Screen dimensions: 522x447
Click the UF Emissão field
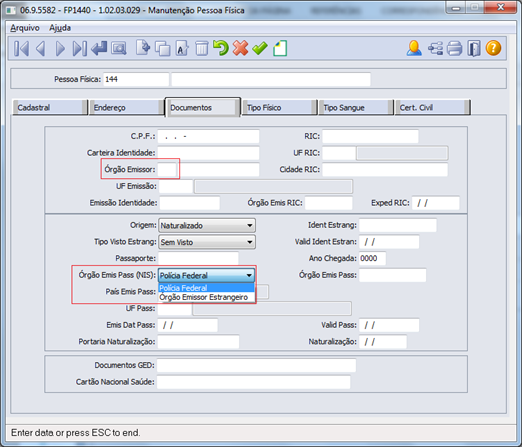pos(176,186)
